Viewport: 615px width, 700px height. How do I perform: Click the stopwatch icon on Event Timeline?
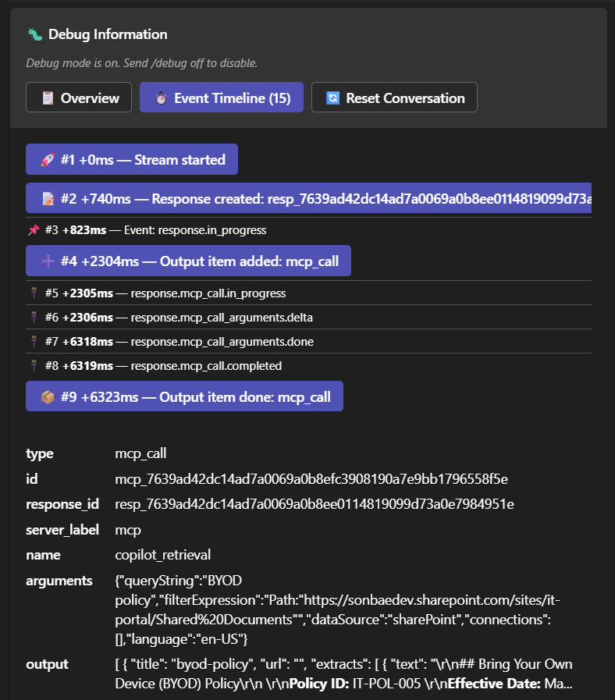click(x=159, y=98)
